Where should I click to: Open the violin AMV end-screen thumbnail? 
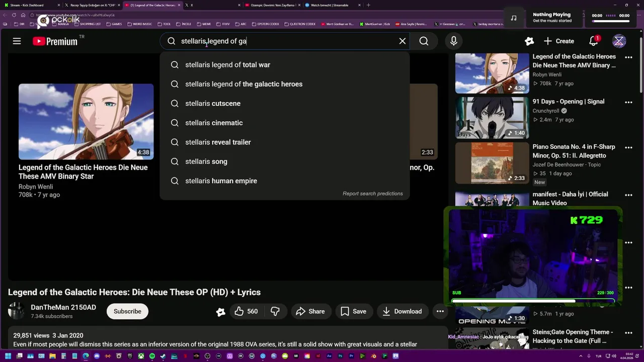[86, 122]
